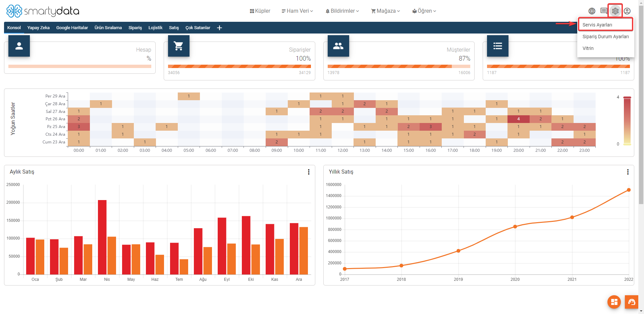Add a new tab with plus icon
The image size is (644, 314).
[x=219, y=28]
